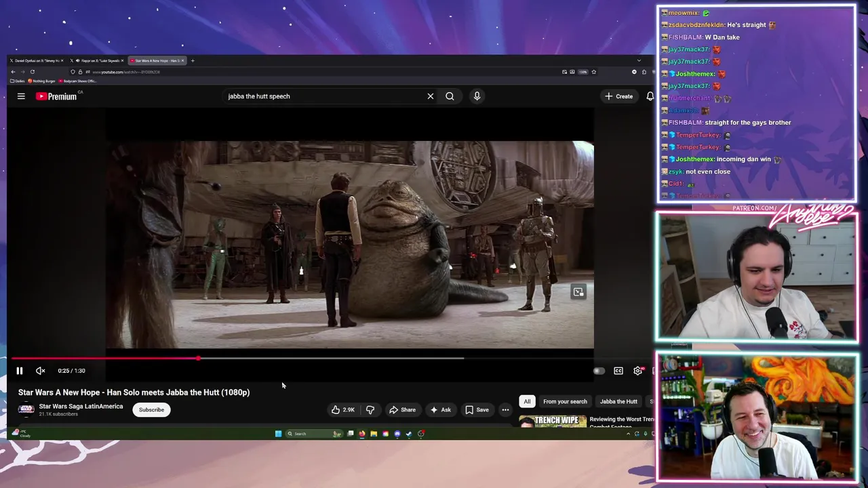Toggle the autoplay switch in the player
The width and height of the screenshot is (868, 488).
click(x=598, y=371)
